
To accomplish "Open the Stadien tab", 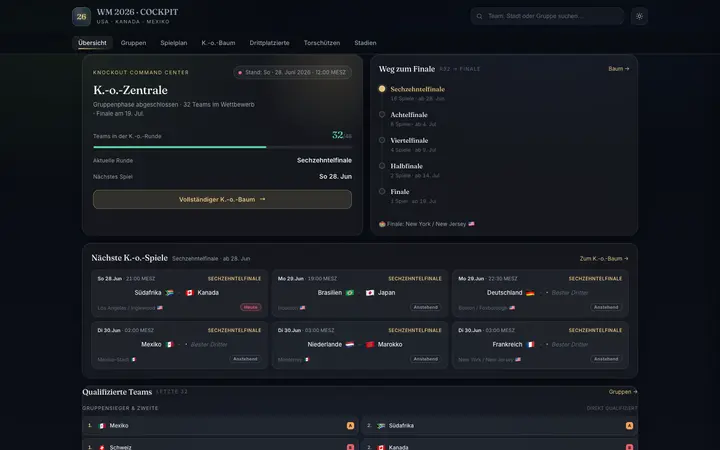I will pyautogui.click(x=365, y=43).
